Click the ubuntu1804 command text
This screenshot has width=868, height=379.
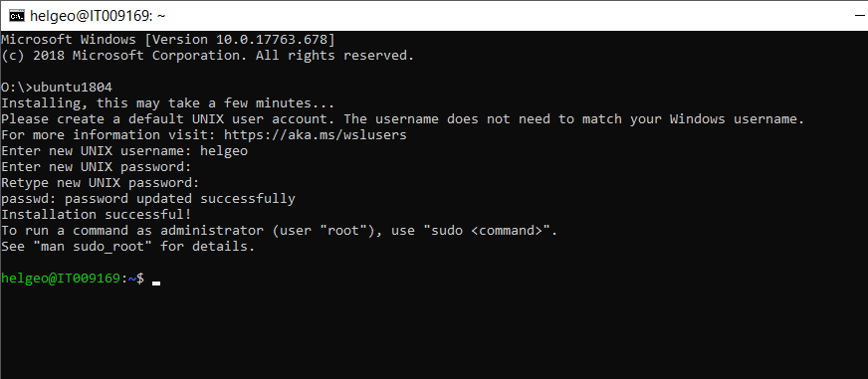coord(73,88)
